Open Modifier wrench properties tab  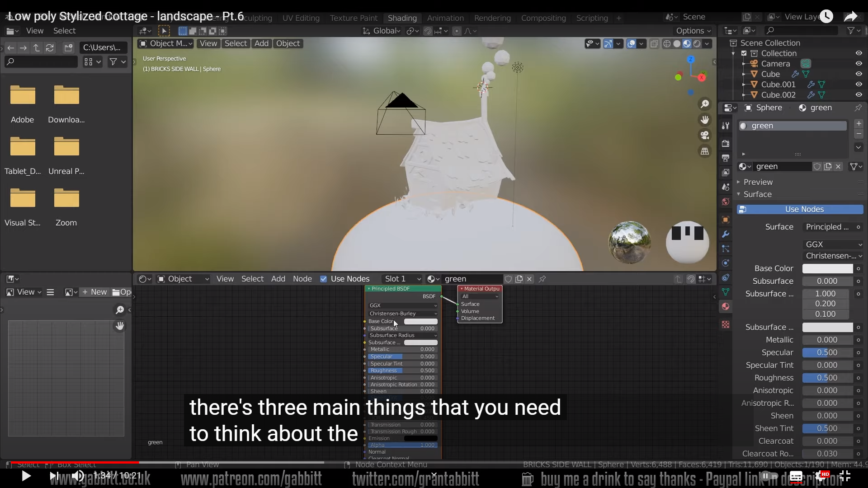point(726,234)
